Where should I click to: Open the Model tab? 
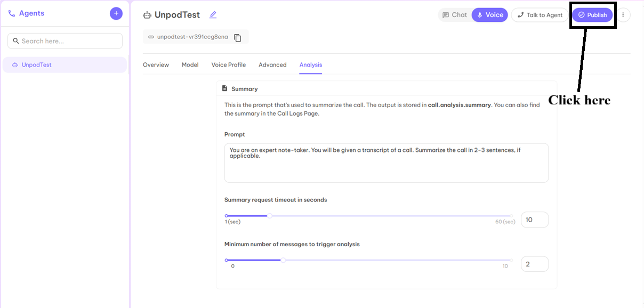click(190, 64)
